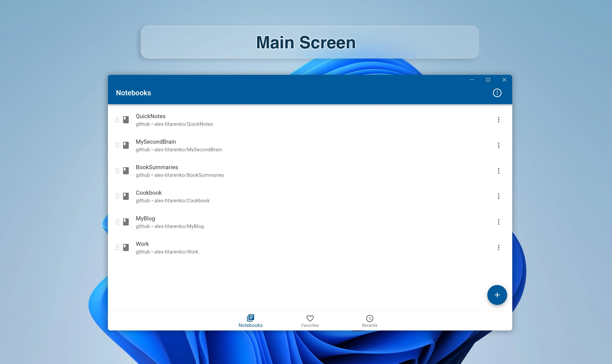Add a new notebook with the plus button

pos(497,295)
